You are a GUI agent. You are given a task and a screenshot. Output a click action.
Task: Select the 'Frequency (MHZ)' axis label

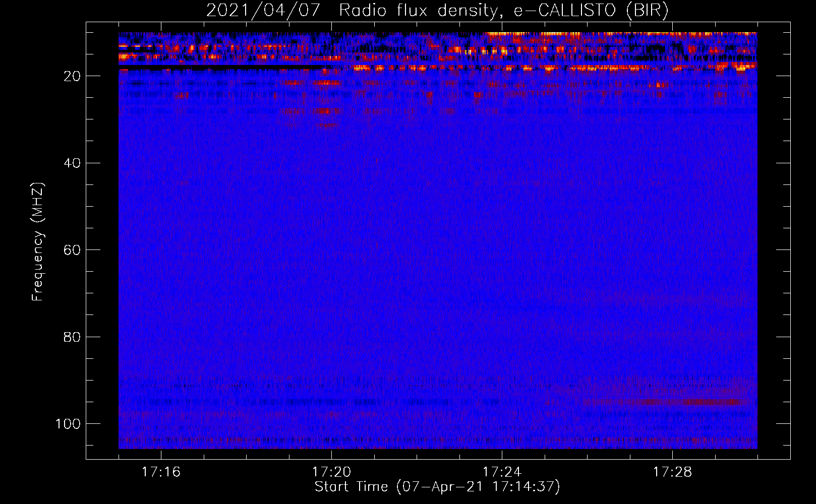pyautogui.click(x=38, y=242)
